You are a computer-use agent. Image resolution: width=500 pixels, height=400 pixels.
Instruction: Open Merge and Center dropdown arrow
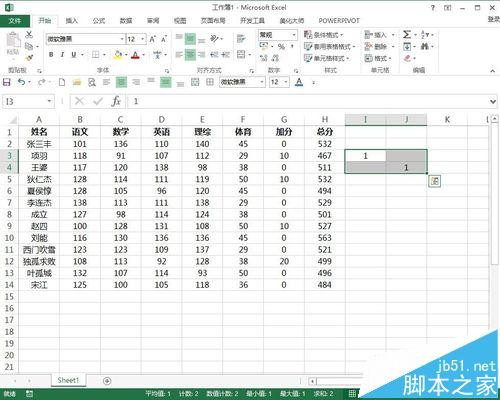(x=250, y=54)
